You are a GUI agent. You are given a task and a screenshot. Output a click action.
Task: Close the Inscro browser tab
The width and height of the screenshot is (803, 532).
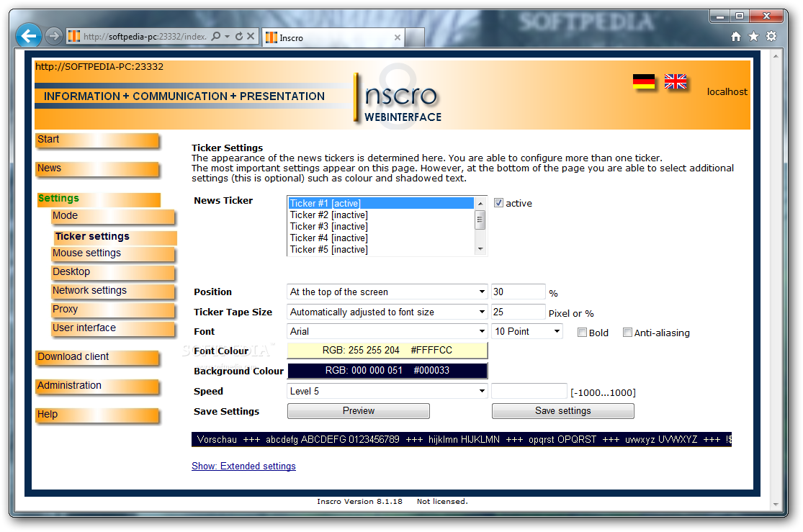click(x=398, y=37)
